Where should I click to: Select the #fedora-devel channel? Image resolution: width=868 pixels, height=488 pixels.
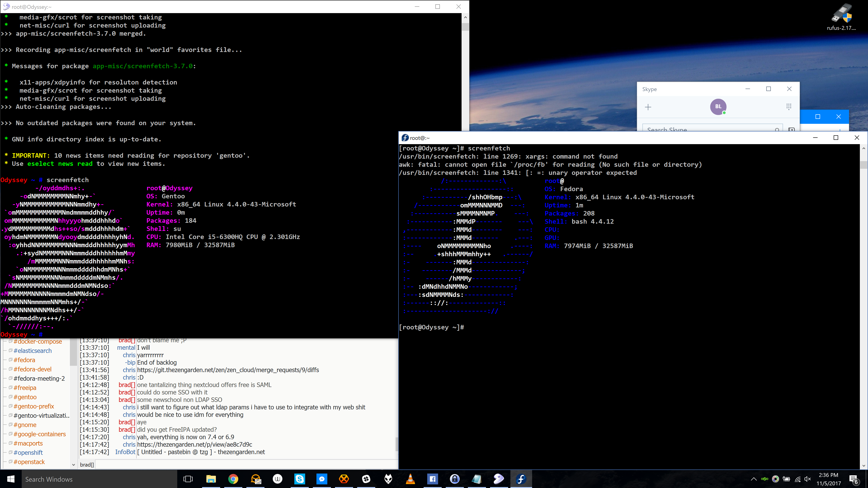[x=32, y=369]
